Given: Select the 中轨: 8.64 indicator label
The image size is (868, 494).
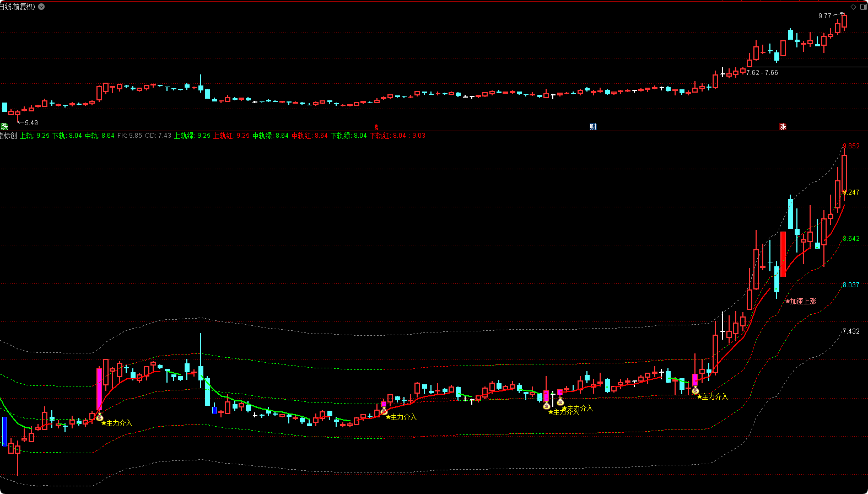Looking at the screenshot, I should [x=100, y=136].
